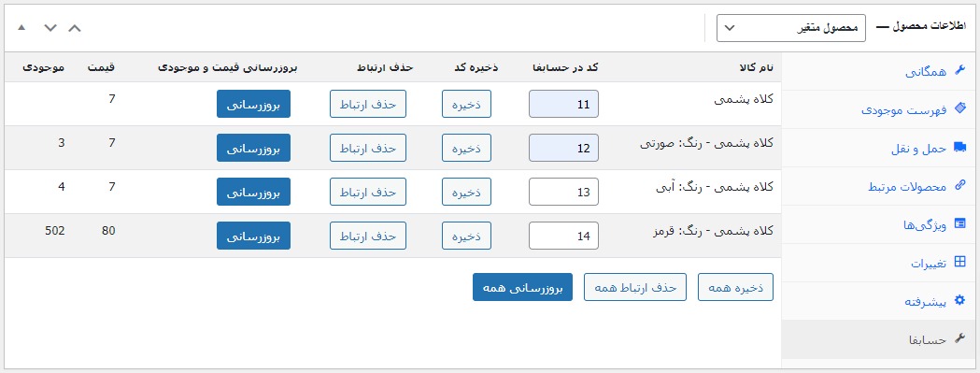Move the panel up with up chevron
980x373 pixels.
75,27
